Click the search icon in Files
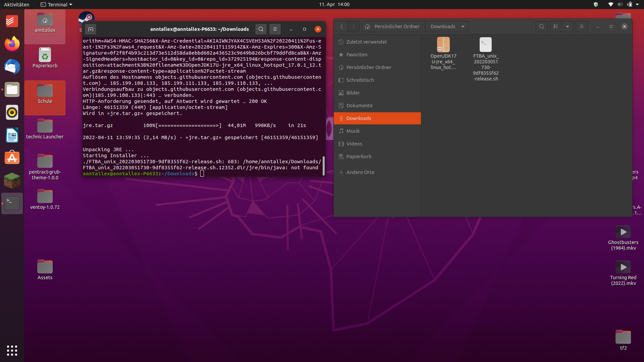Screen dimensions: 644x362 541,26
